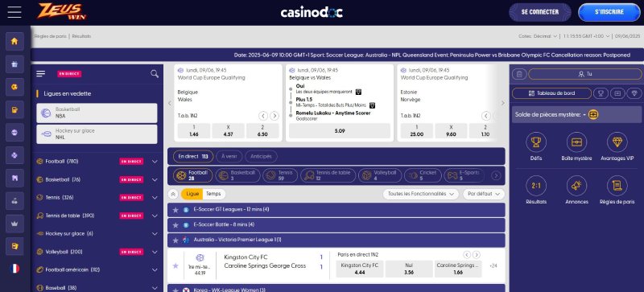The image size is (644, 292).
Task: Open the hamburger menu beside Zeus Win logo
Action: (14, 12)
